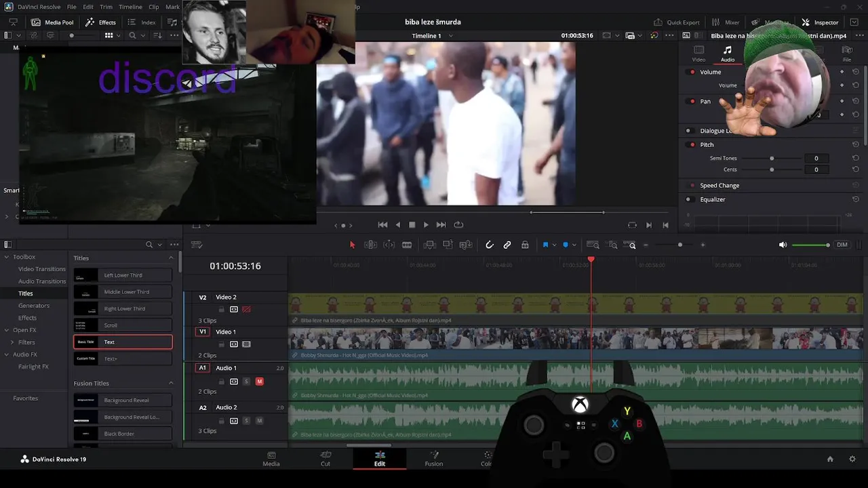
Task: Adjust the green monitor volume slider
Action: [811, 245]
